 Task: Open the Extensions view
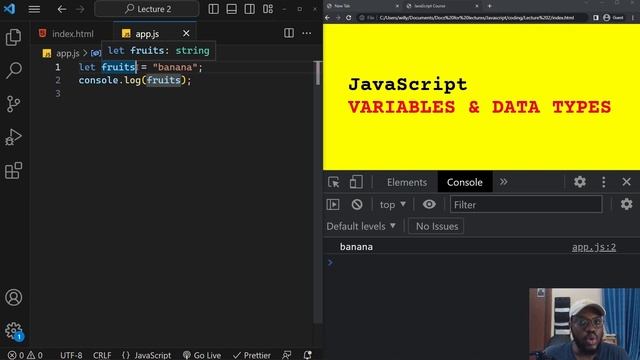pos(13,170)
